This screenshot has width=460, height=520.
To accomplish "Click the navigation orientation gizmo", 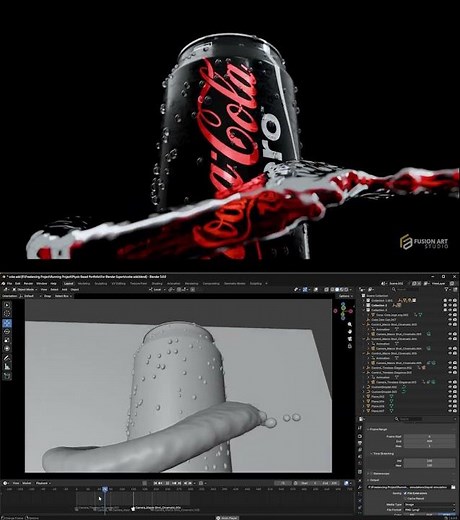I will pos(343,311).
